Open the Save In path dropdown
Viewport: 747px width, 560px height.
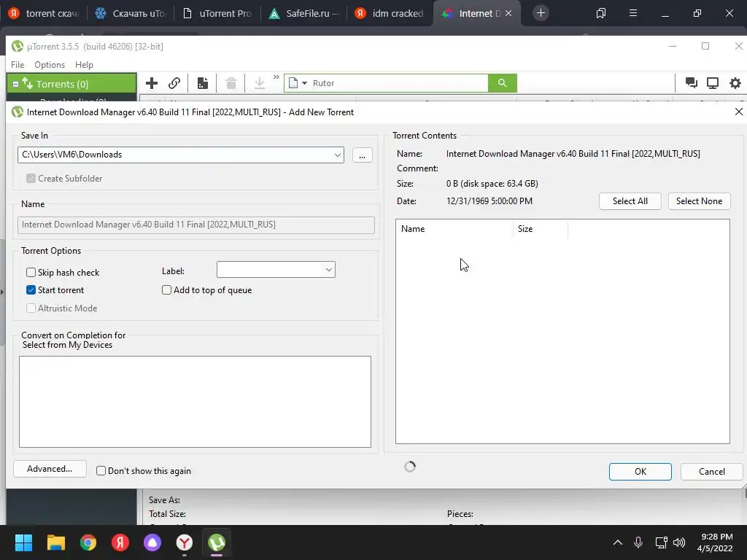coord(337,155)
